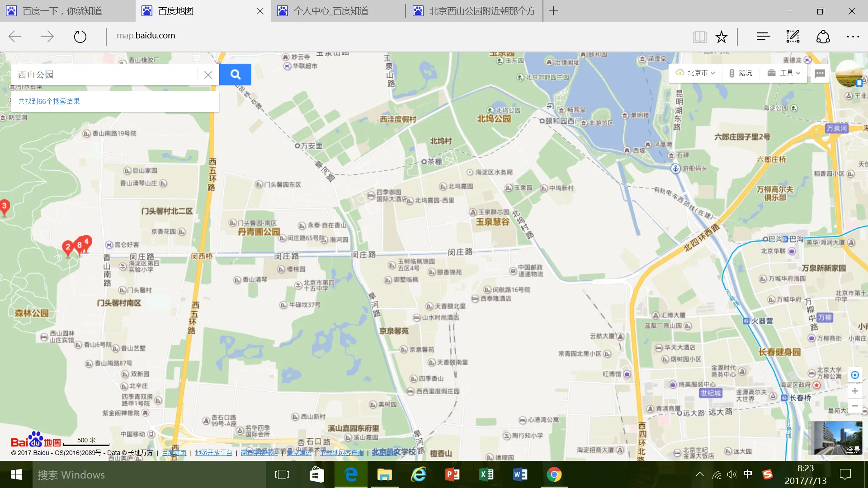
Task: Add this page to favorites with the star
Action: [x=721, y=36]
